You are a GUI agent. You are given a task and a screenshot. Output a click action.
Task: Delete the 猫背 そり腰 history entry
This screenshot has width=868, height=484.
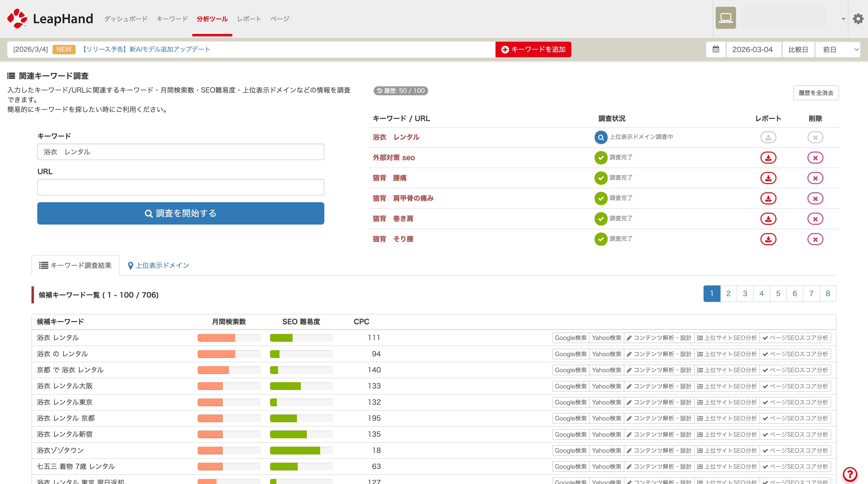[815, 239]
